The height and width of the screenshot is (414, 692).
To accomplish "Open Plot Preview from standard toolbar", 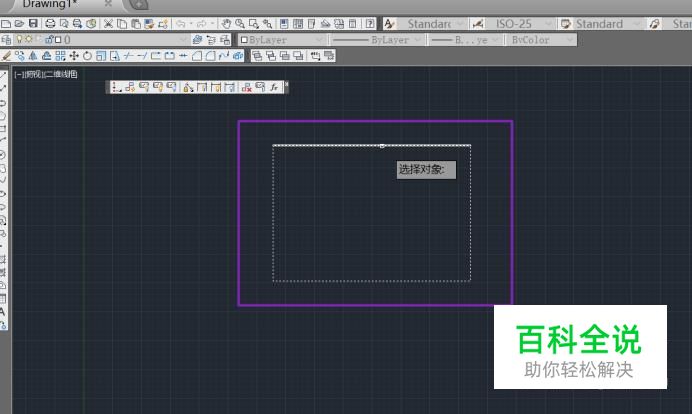I will pos(64,24).
